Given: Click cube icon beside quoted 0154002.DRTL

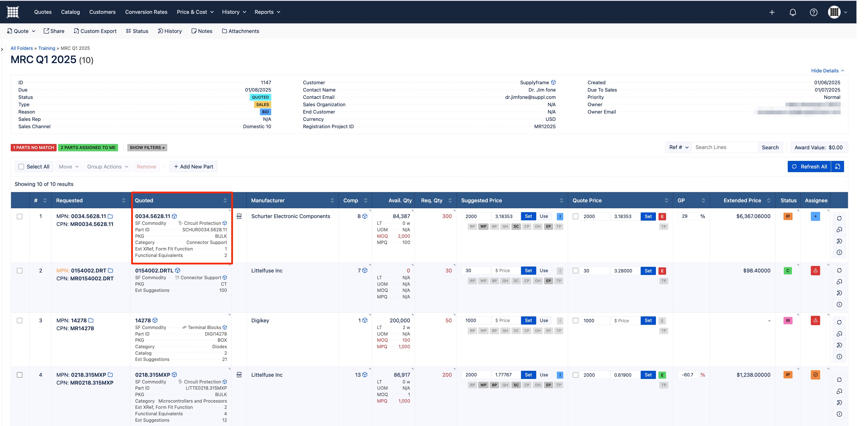Looking at the screenshot, I should [178, 271].
